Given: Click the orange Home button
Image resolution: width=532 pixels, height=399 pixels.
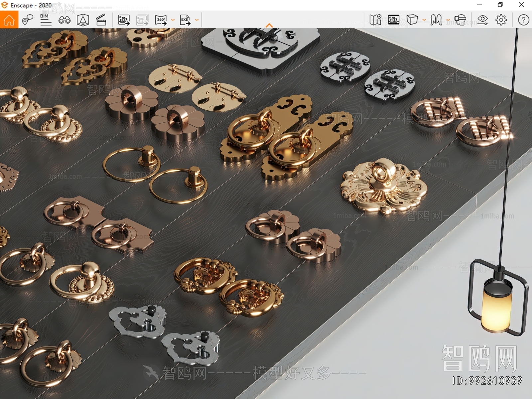Looking at the screenshot, I should (9, 20).
